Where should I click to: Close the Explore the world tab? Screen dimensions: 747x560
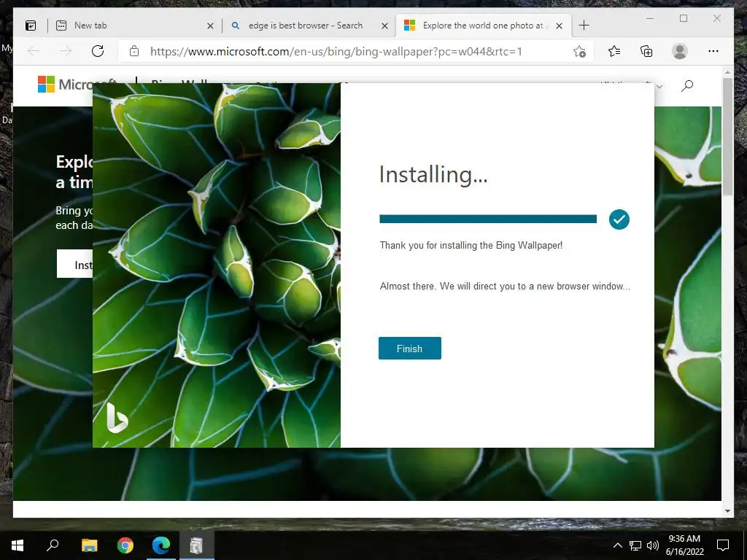560,26
